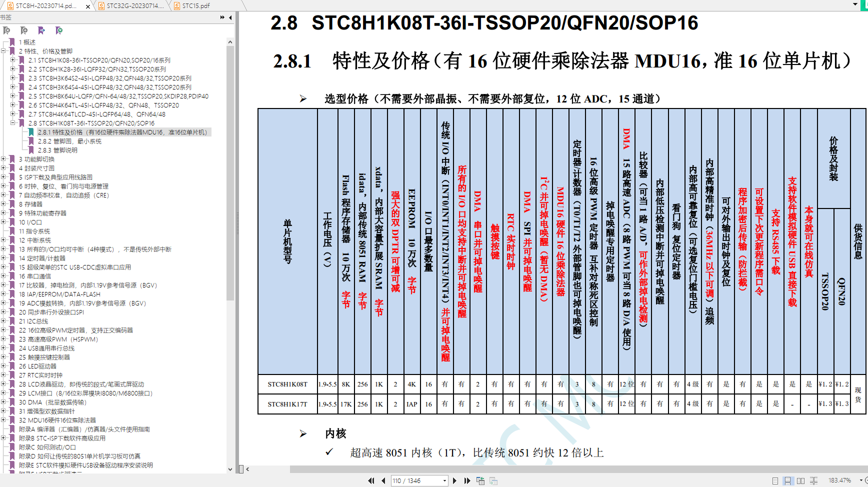868x487 pixels.
Task: Collapse the 2.8 STC8H1K08T bookmark node
Action: 13,123
